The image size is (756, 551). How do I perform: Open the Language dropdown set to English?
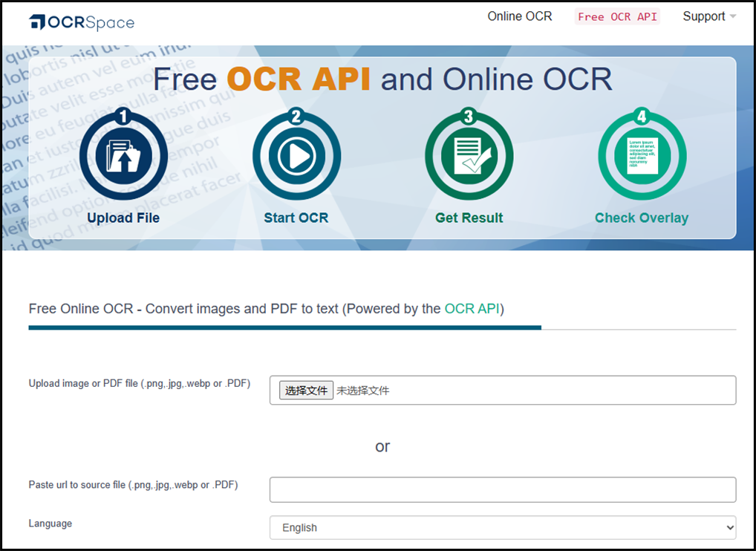(503, 527)
